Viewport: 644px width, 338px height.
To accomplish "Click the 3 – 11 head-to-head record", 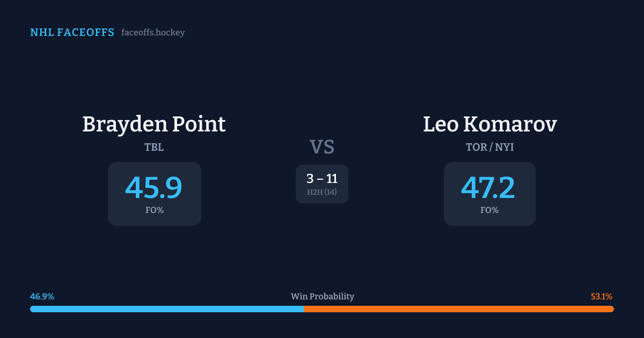I will click(322, 179).
